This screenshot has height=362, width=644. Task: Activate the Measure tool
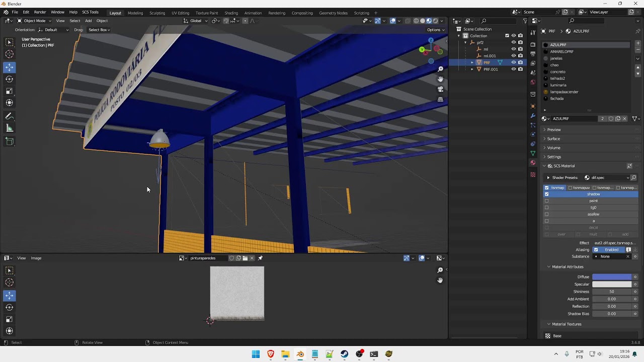[10, 128]
